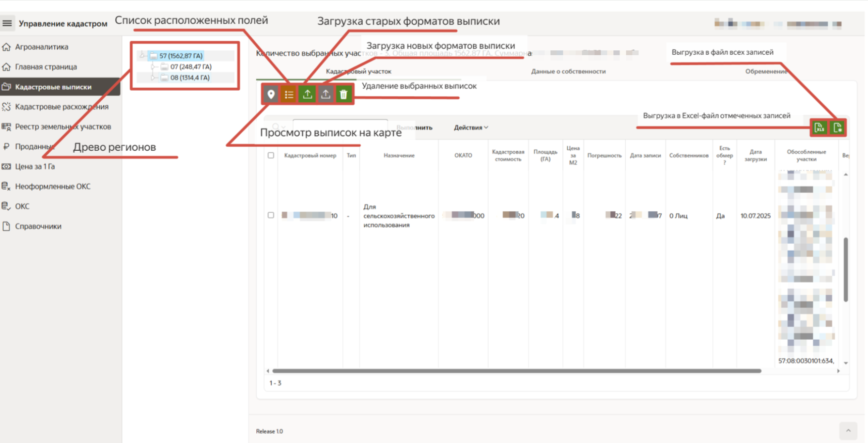Export marked records with the XLS icon
The height and width of the screenshot is (443, 868).
820,128
